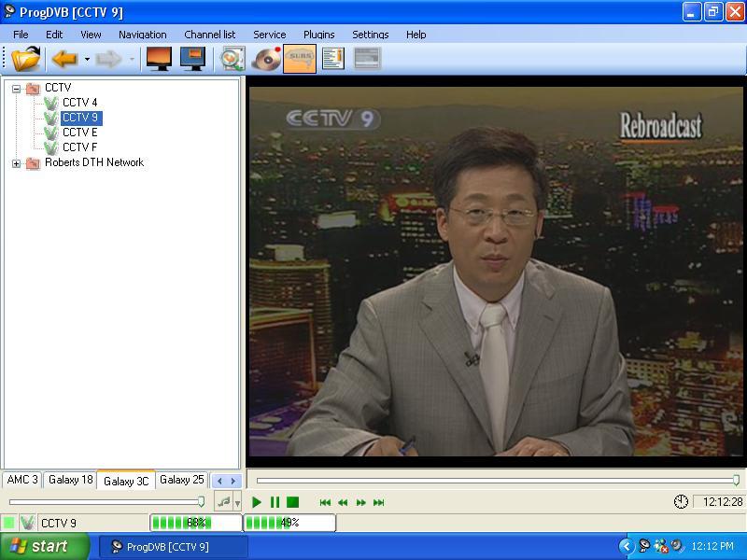Select the CCTV folder in the tree
This screenshot has width=747, height=560.
[58, 88]
